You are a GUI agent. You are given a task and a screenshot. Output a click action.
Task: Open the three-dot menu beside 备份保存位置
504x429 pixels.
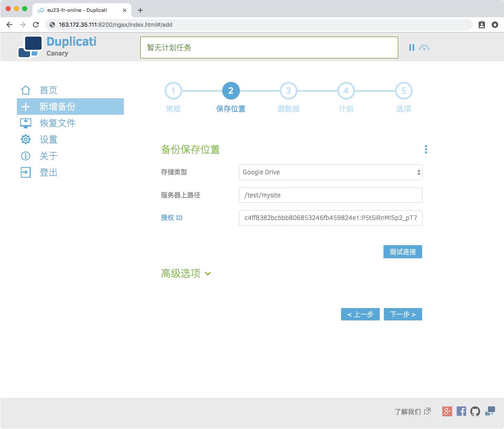coord(426,149)
